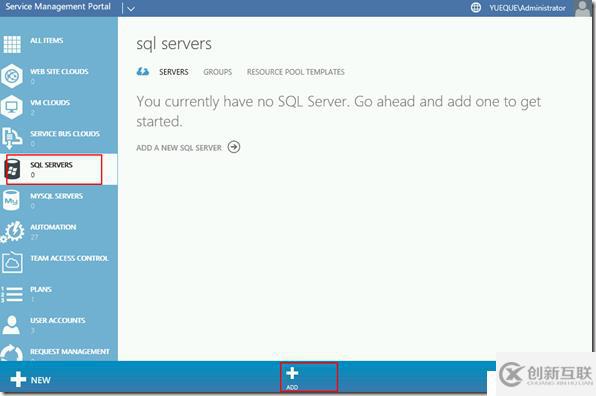Navigate to VM Clouds label
The width and height of the screenshot is (596, 396).
tap(50, 103)
